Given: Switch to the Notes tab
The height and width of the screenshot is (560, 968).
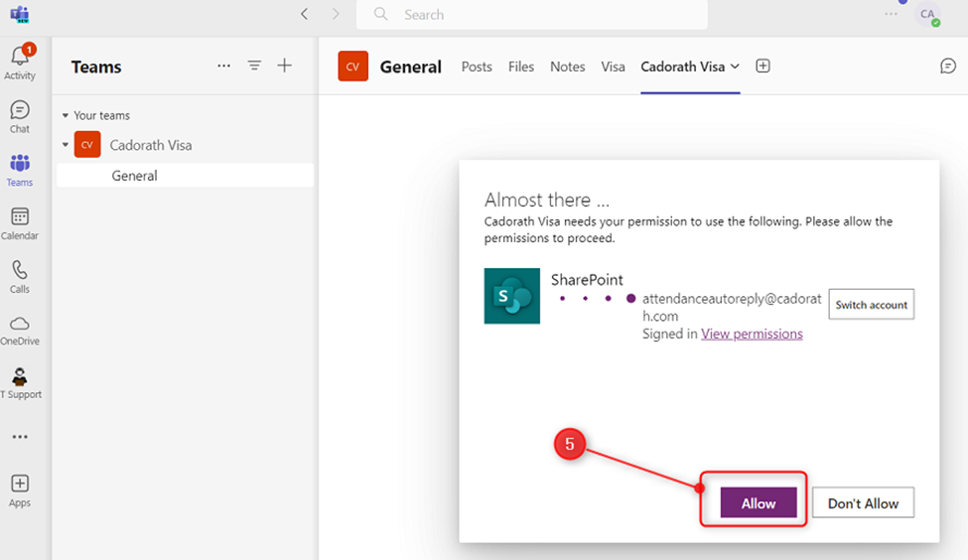Looking at the screenshot, I should click(x=567, y=67).
